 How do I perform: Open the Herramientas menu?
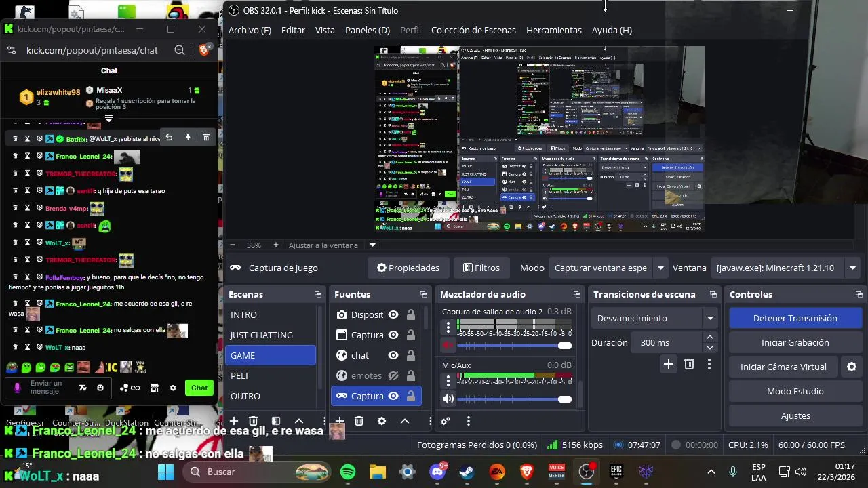(554, 30)
